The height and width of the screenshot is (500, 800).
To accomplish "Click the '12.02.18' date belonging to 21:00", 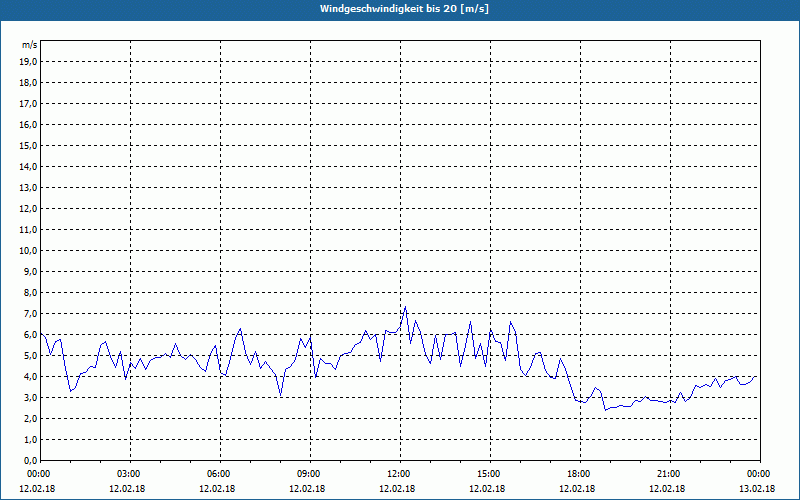I will (667, 489).
